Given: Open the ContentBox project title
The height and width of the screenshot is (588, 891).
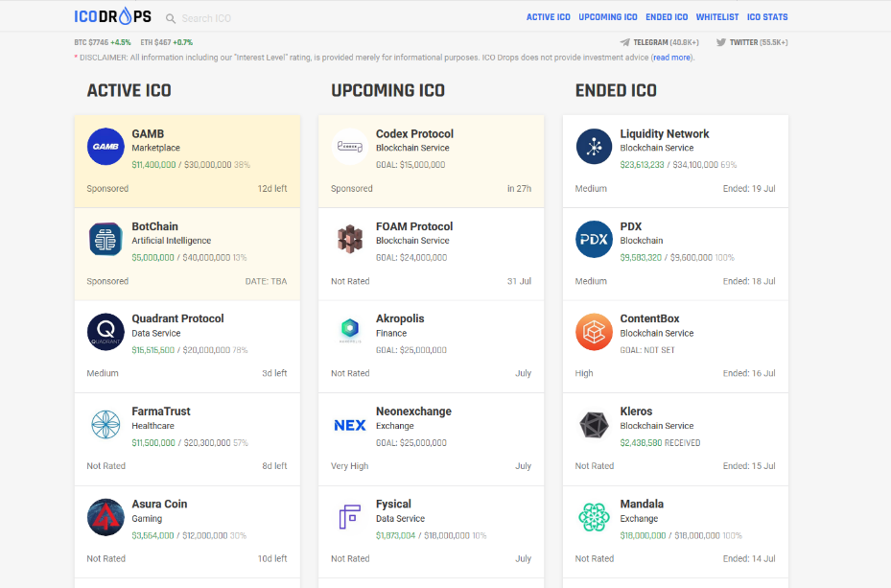Looking at the screenshot, I should click(x=649, y=318).
